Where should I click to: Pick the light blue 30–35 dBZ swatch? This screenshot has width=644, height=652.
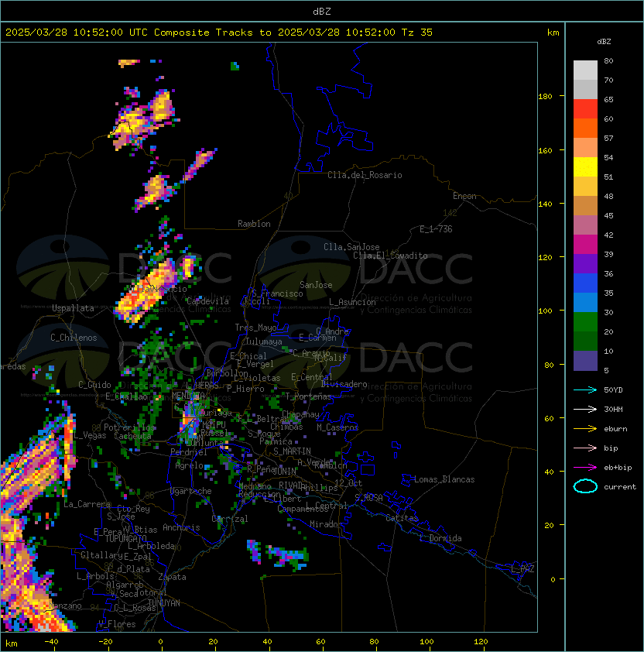click(585, 303)
